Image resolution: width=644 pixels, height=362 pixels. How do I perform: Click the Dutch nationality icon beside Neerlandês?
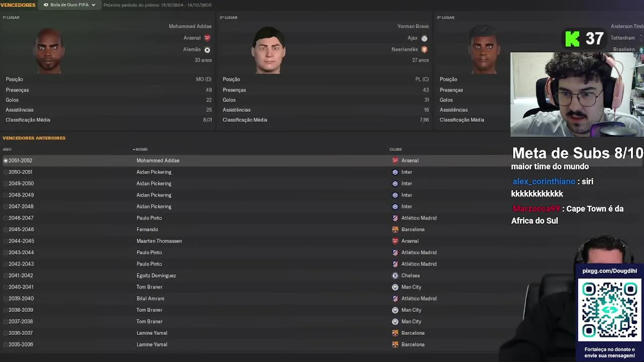(x=424, y=50)
